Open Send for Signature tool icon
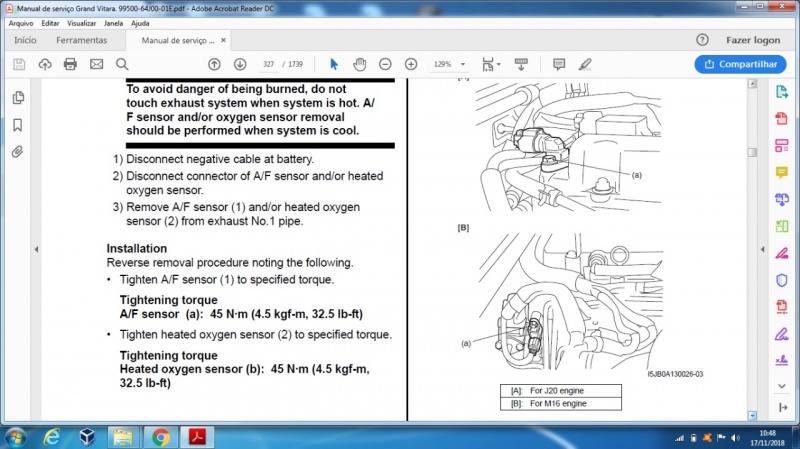The image size is (800, 449). coord(782,360)
